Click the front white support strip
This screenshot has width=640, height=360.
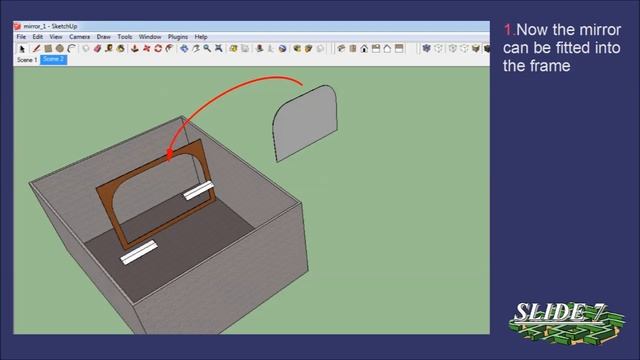click(139, 252)
